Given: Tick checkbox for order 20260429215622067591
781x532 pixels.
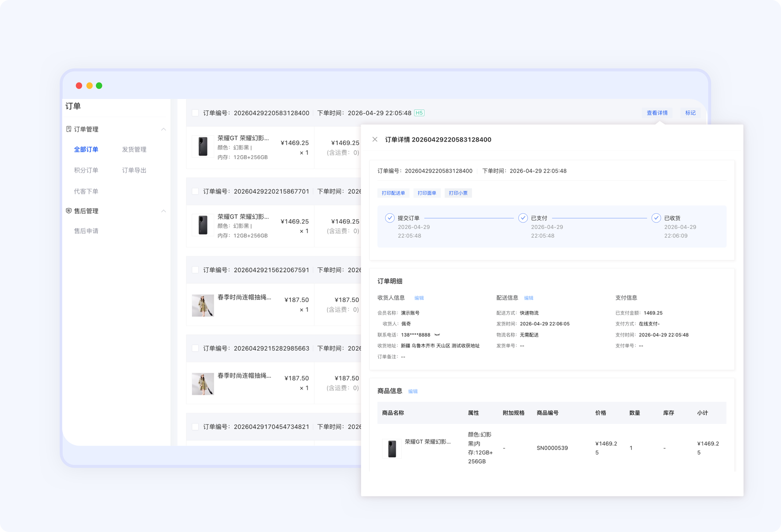Looking at the screenshot, I should tap(195, 270).
